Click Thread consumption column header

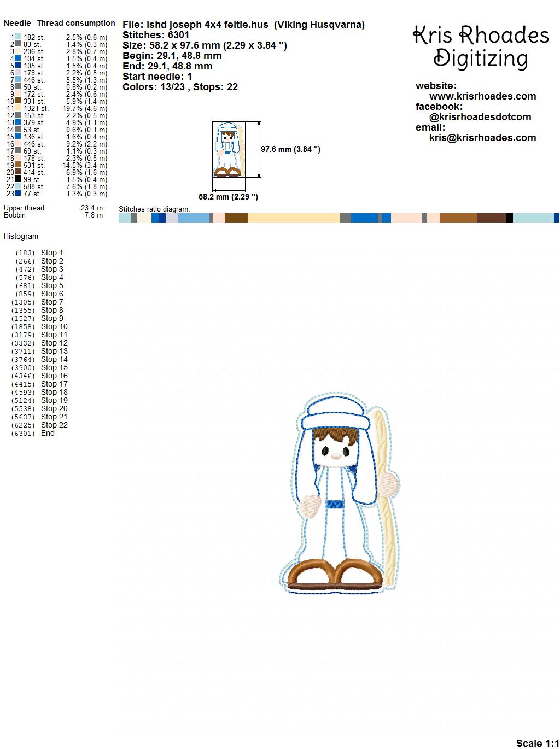76,23
